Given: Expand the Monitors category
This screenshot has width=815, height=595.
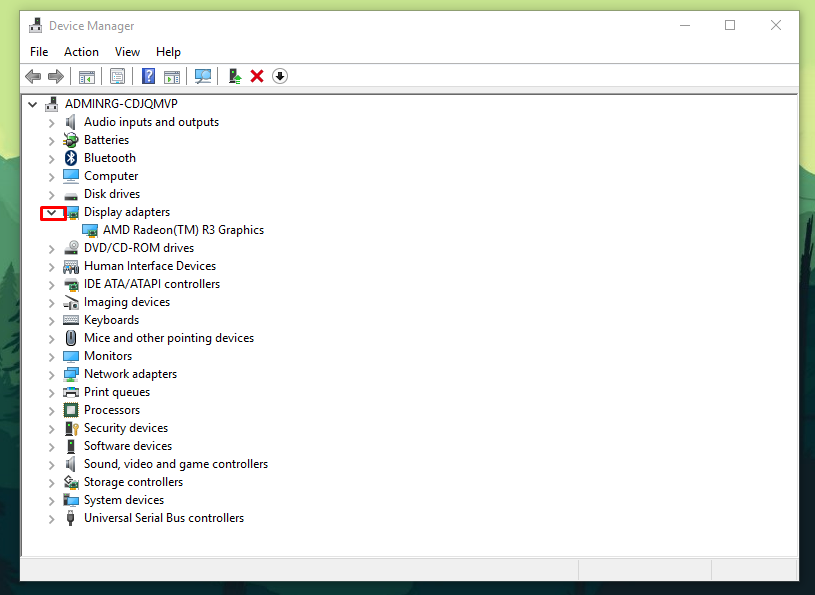Looking at the screenshot, I should click(x=51, y=357).
